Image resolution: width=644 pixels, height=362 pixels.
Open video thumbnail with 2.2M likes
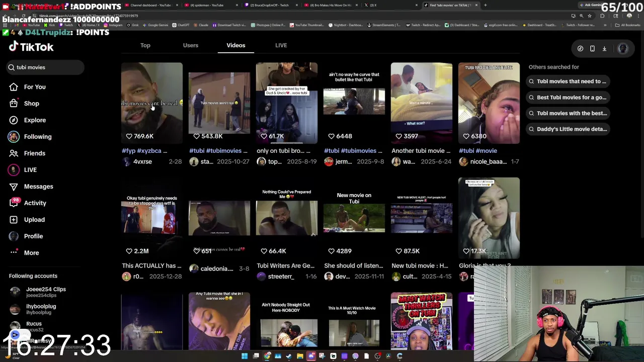click(152, 218)
